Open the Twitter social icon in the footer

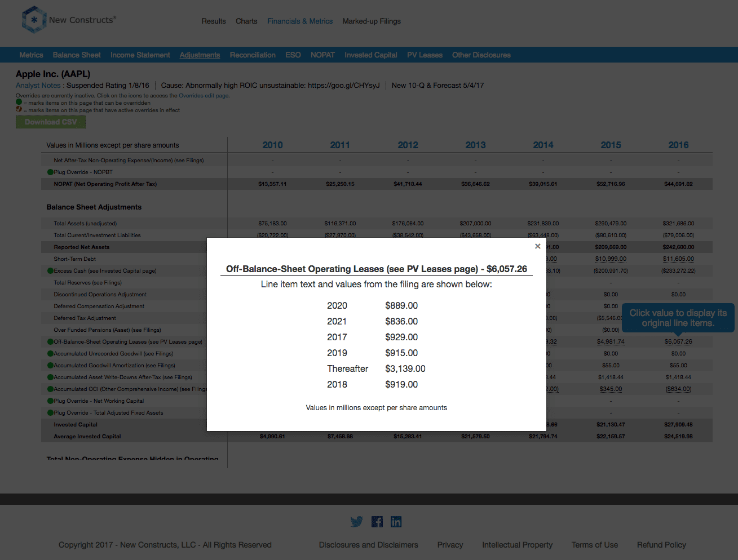(357, 522)
